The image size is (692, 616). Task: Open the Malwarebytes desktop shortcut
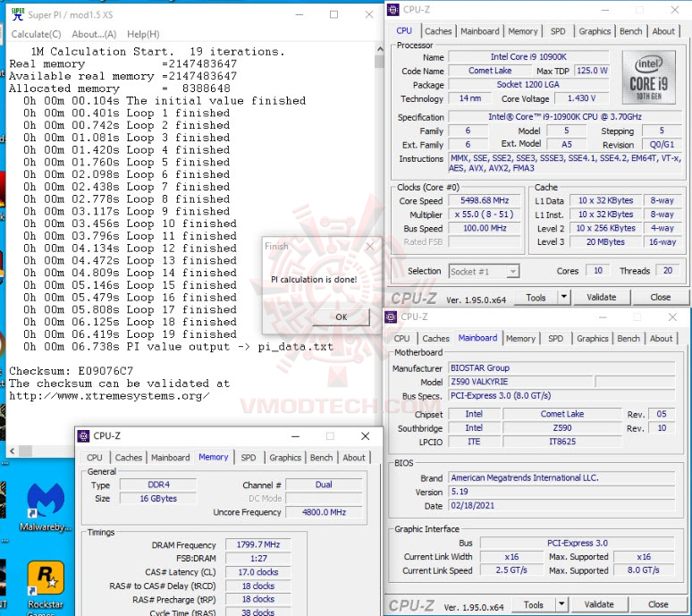(46, 507)
